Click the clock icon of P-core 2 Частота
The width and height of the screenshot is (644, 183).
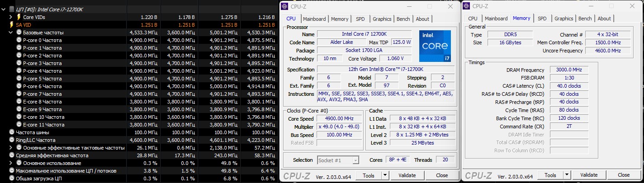pyautogui.click(x=19, y=56)
